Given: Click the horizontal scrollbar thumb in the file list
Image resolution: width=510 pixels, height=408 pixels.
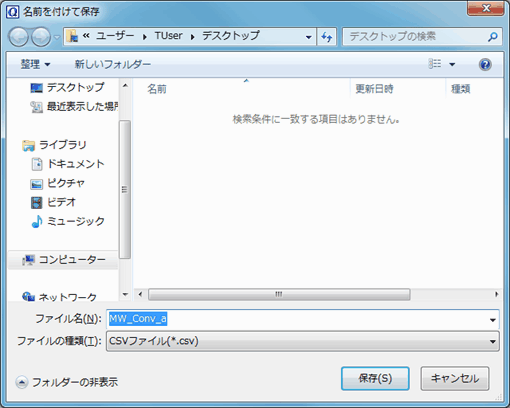Looking at the screenshot, I should click(279, 294).
